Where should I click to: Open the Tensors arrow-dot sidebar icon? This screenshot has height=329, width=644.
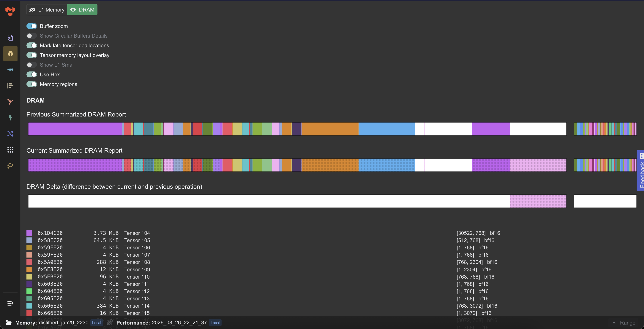tap(10, 70)
